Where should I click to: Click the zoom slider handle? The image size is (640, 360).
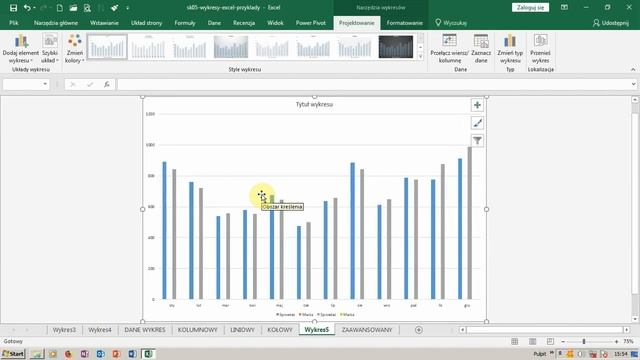tap(584, 342)
